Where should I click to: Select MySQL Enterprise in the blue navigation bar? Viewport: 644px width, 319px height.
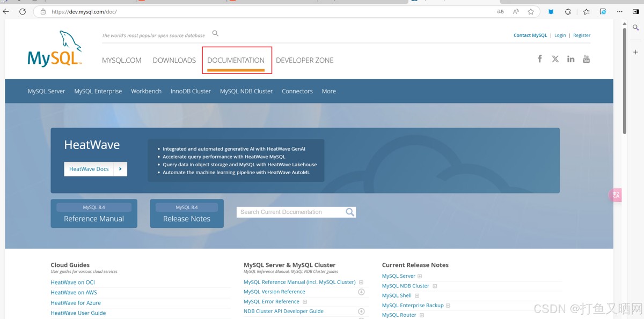click(98, 91)
